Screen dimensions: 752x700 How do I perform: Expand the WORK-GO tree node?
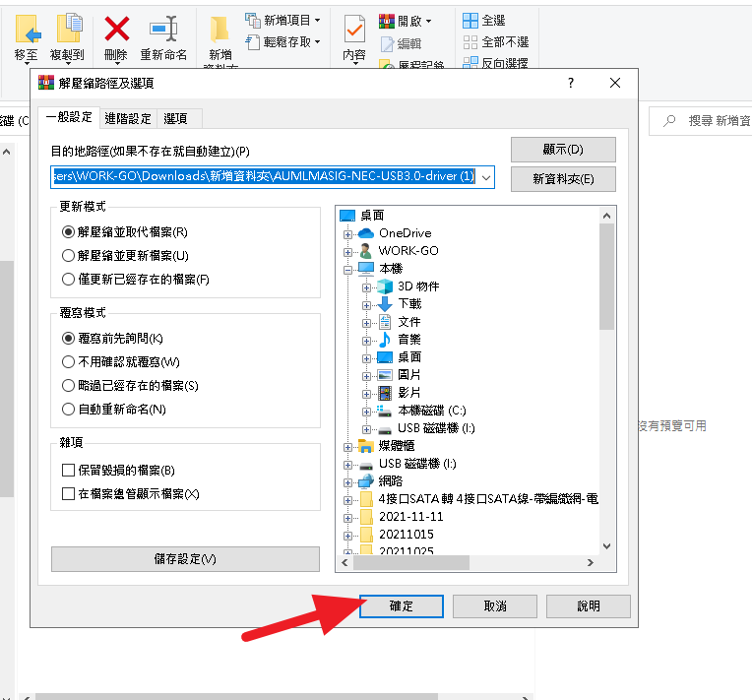pos(347,252)
